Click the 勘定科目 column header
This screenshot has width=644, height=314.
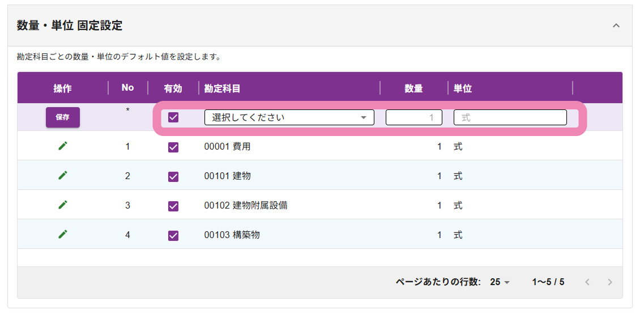(x=223, y=88)
